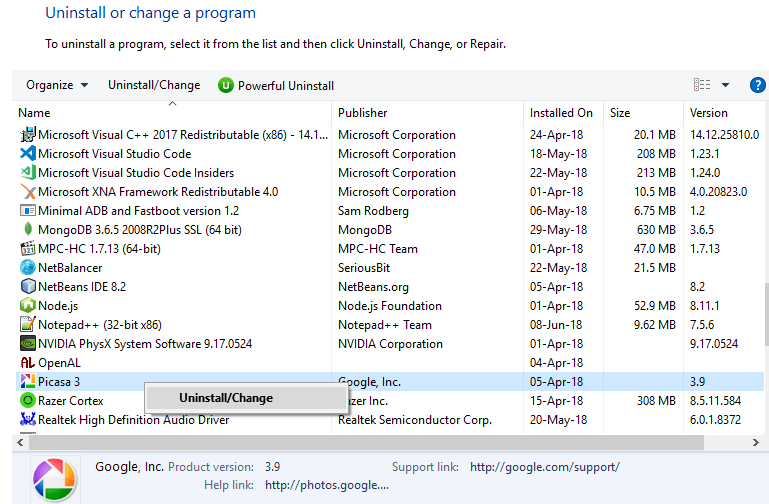Click the Node.js hexagon icon
Viewport: 769px width, 504px height.
click(28, 305)
